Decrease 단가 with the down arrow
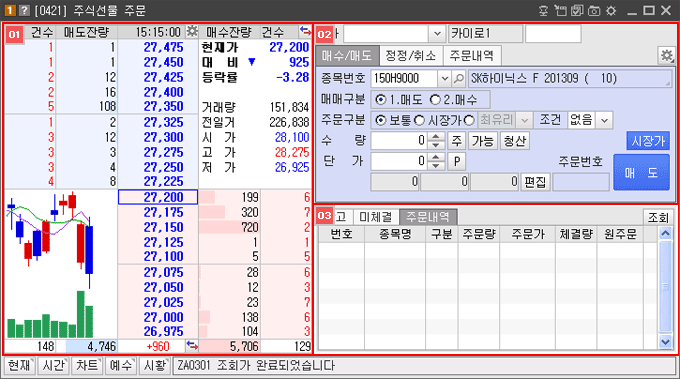This screenshot has width=680, height=379. 436,165
